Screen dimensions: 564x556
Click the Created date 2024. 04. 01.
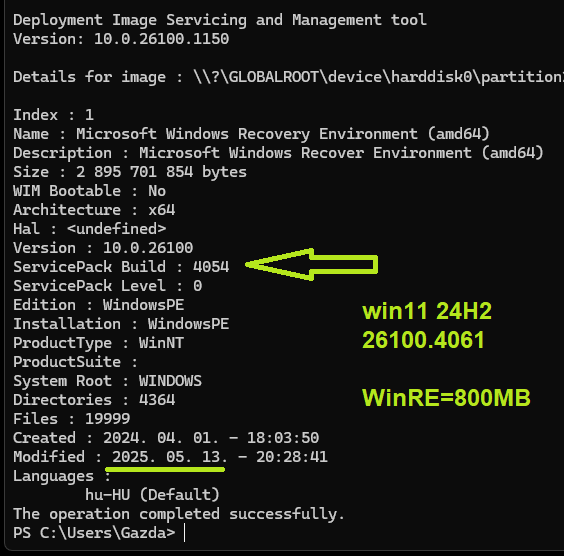(x=161, y=438)
